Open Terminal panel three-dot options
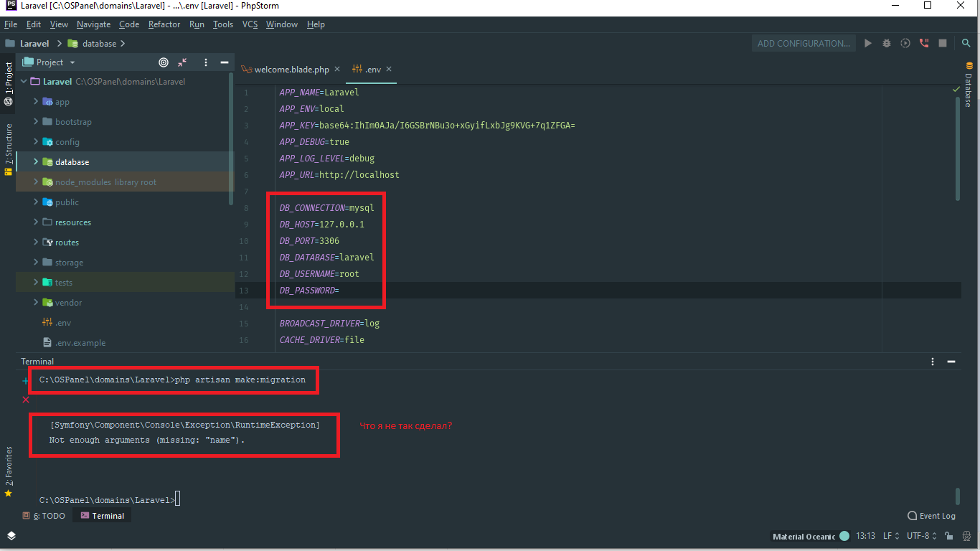980x551 pixels. [933, 362]
